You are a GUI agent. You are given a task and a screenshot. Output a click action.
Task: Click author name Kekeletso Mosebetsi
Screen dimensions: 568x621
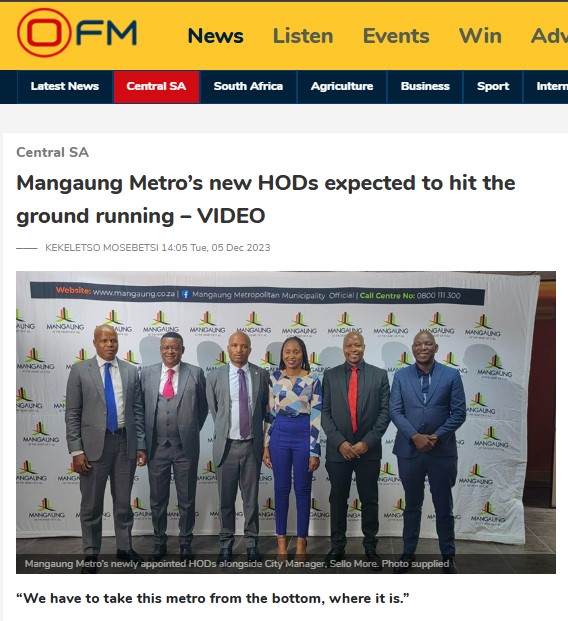tap(102, 248)
